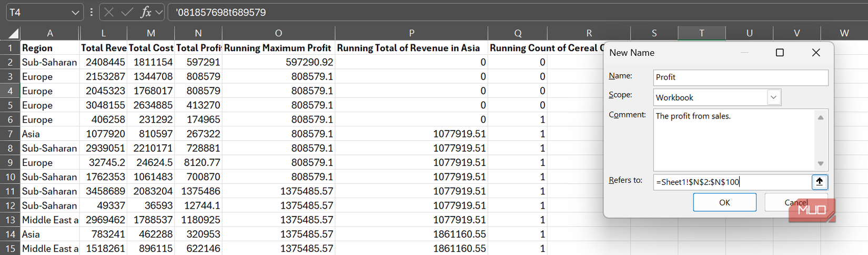Image resolution: width=868 pixels, height=255 pixels.
Task: Click cell containing 413270
Action: pos(198,105)
